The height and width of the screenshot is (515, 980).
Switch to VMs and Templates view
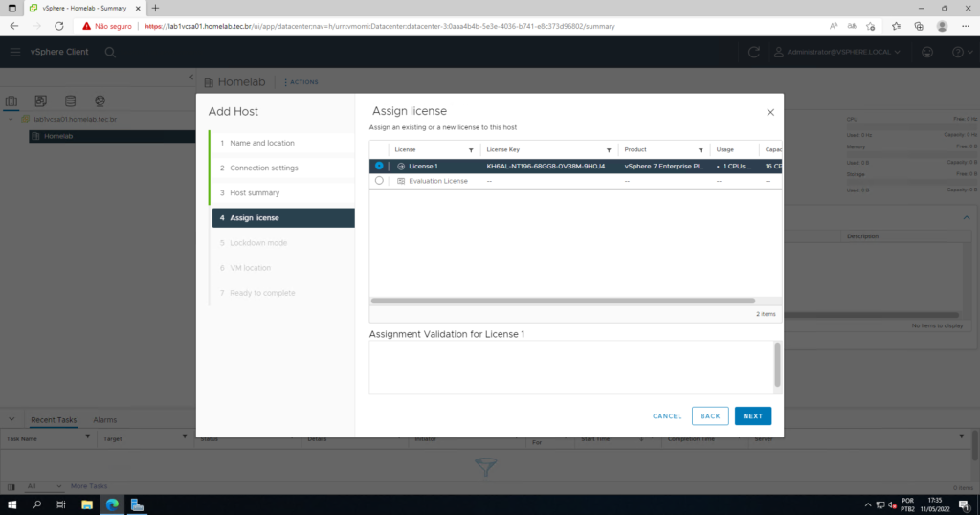[x=40, y=101]
